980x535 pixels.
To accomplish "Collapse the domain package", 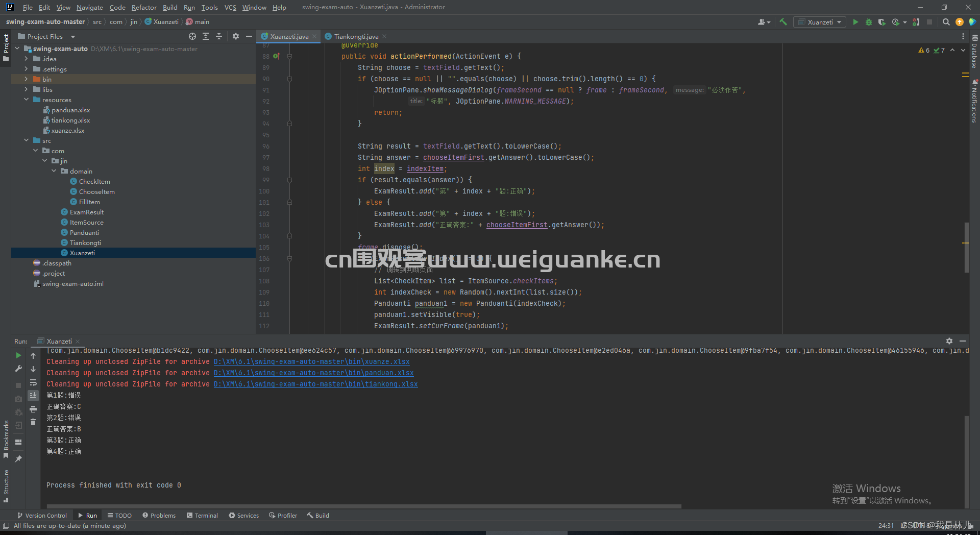I will [54, 171].
